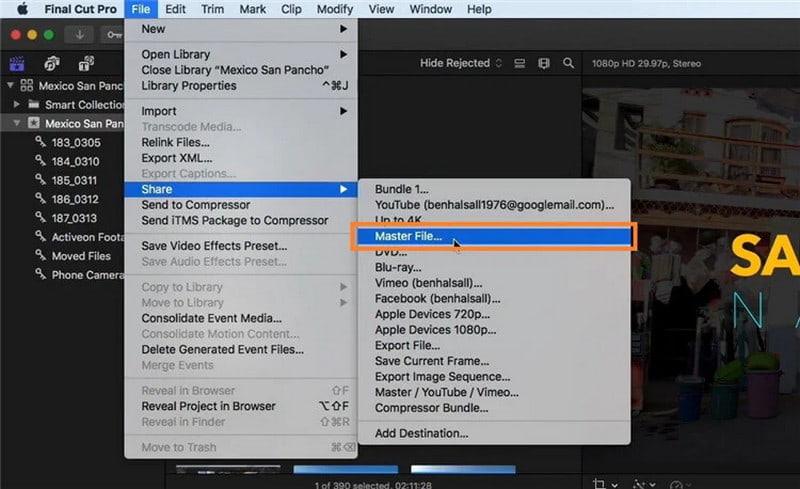Open the Modify menu
This screenshot has height=489, width=800.
coord(335,9)
